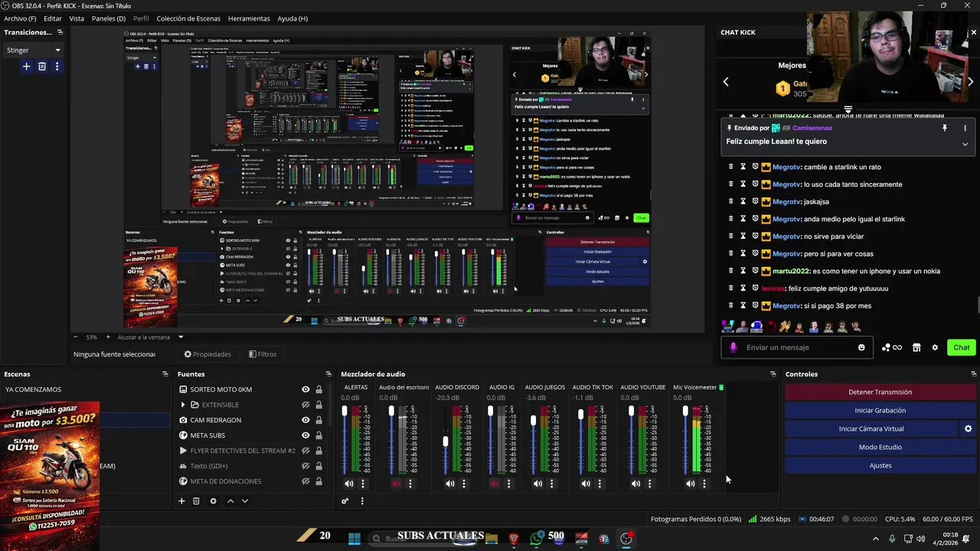980x551 pixels.
Task: Click the Iniciar Grabación button
Action: pyautogui.click(x=880, y=410)
